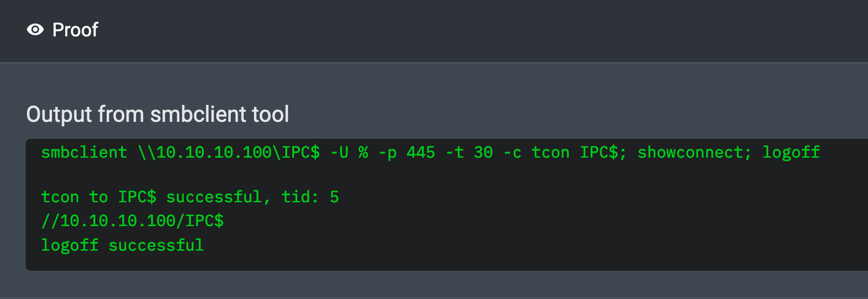868x299 pixels.
Task: Click the //10.10.10.100/IPC$ output line
Action: 132,221
